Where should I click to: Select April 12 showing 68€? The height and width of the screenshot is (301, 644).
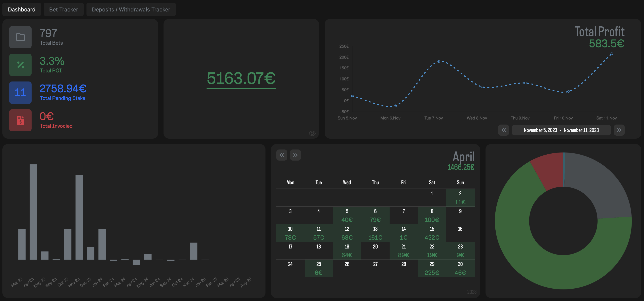pyautogui.click(x=347, y=233)
